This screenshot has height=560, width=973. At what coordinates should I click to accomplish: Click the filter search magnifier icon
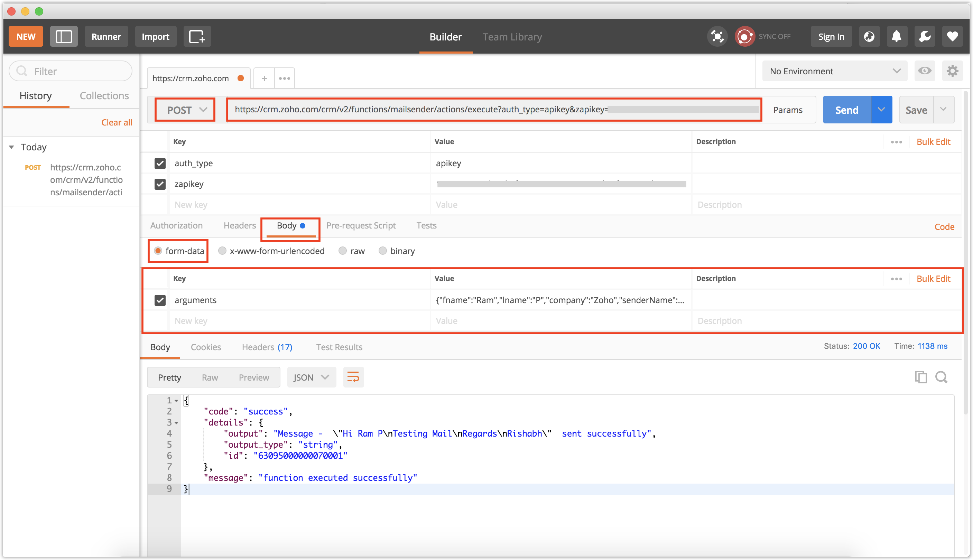pos(22,71)
